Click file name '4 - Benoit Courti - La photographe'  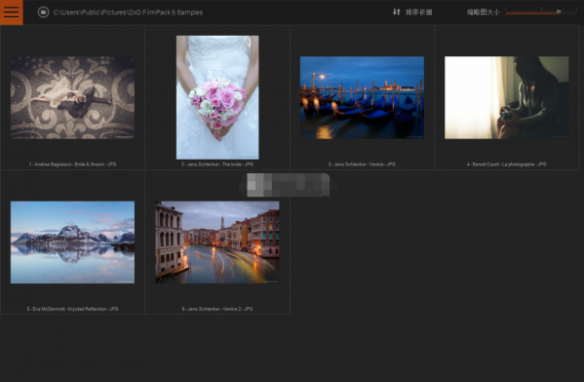coord(507,164)
